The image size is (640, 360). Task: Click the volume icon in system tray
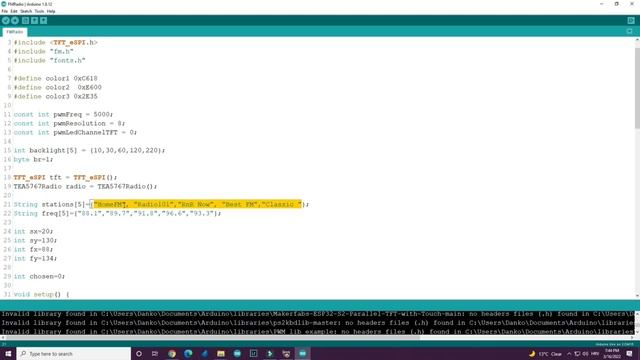click(585, 353)
